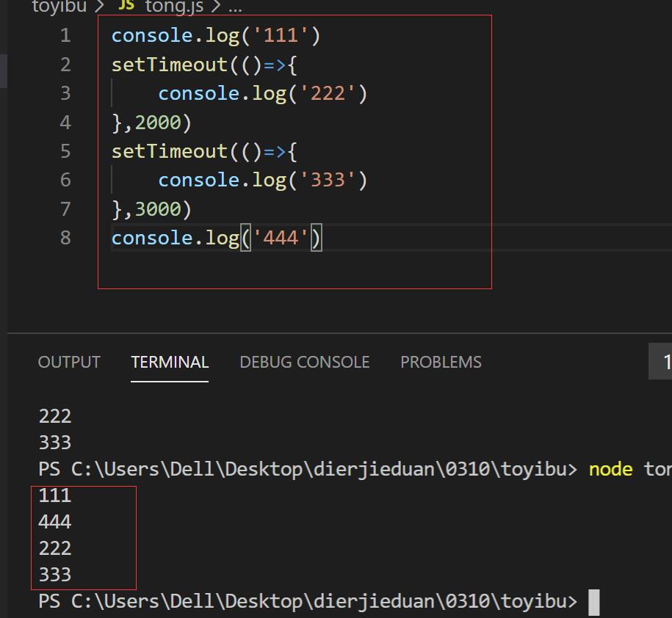The height and width of the screenshot is (618, 672).
Task: Select the TERMINAL panel tab
Action: [170, 362]
